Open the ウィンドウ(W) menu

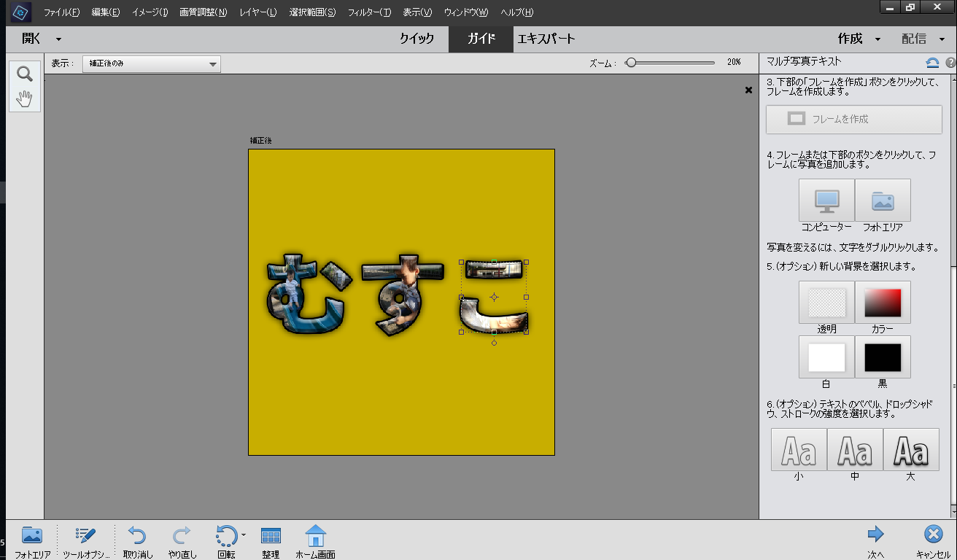[x=467, y=12]
